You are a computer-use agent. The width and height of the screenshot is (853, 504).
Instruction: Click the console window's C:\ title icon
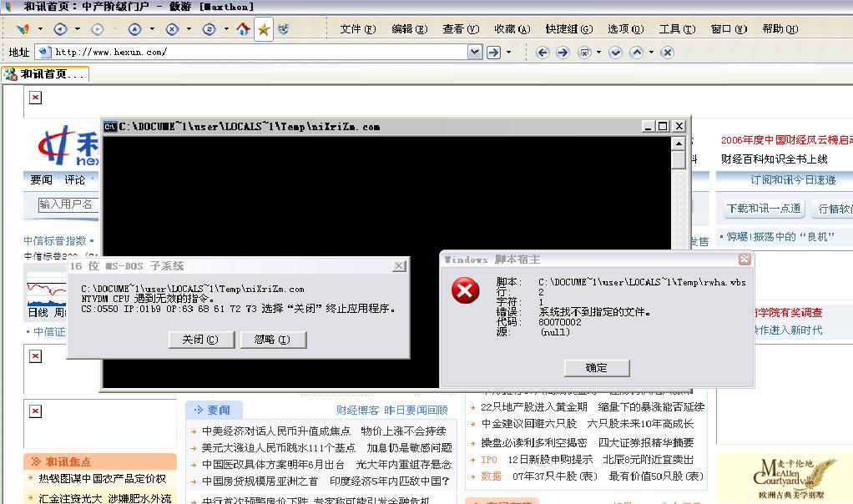point(110,127)
